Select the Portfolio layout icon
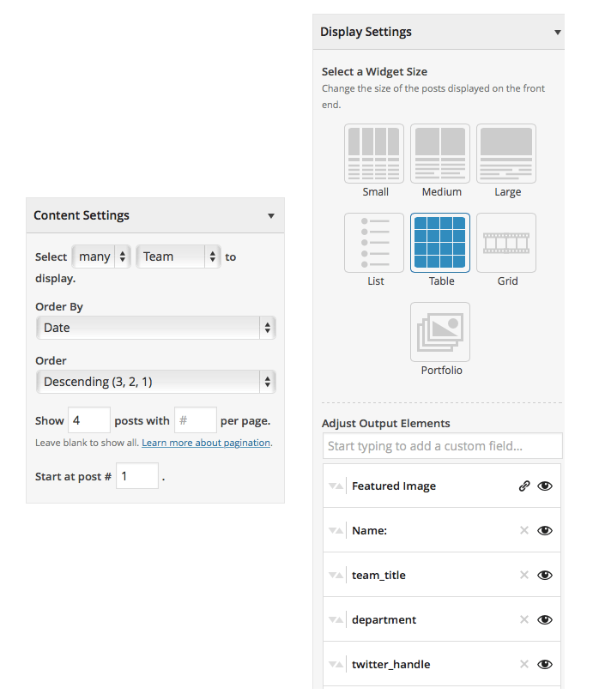593x700 pixels. 440,332
